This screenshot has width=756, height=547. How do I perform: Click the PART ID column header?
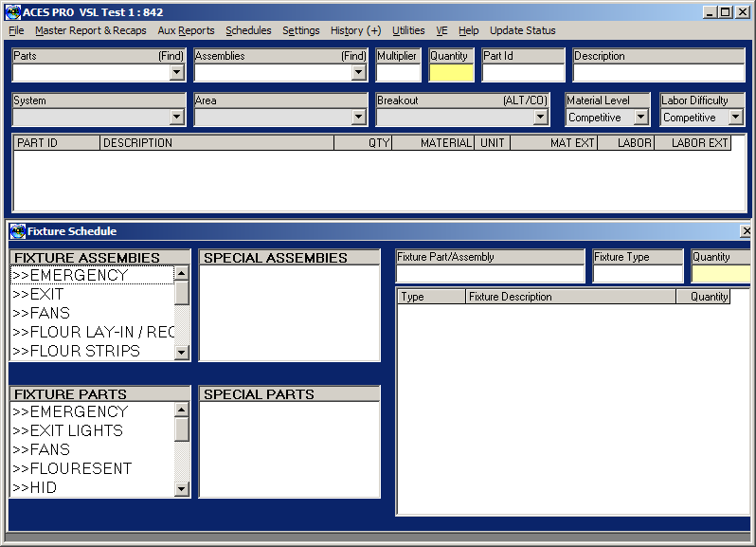[57, 143]
